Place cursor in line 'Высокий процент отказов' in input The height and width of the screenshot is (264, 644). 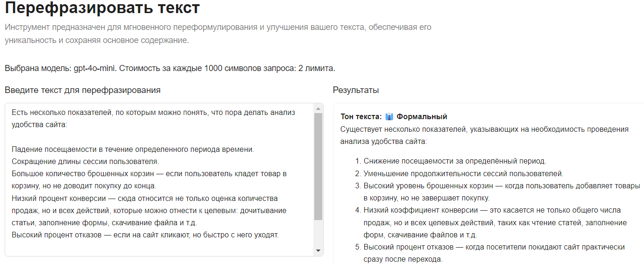(x=145, y=235)
